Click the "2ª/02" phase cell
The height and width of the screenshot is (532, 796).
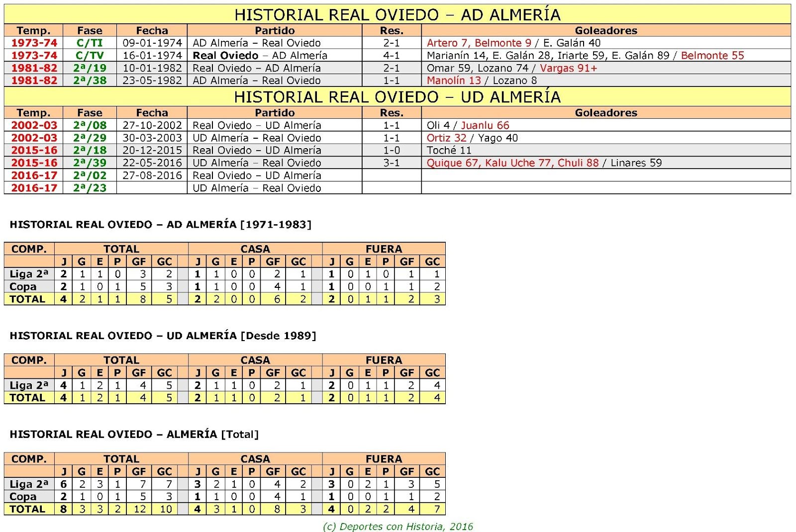(x=90, y=175)
